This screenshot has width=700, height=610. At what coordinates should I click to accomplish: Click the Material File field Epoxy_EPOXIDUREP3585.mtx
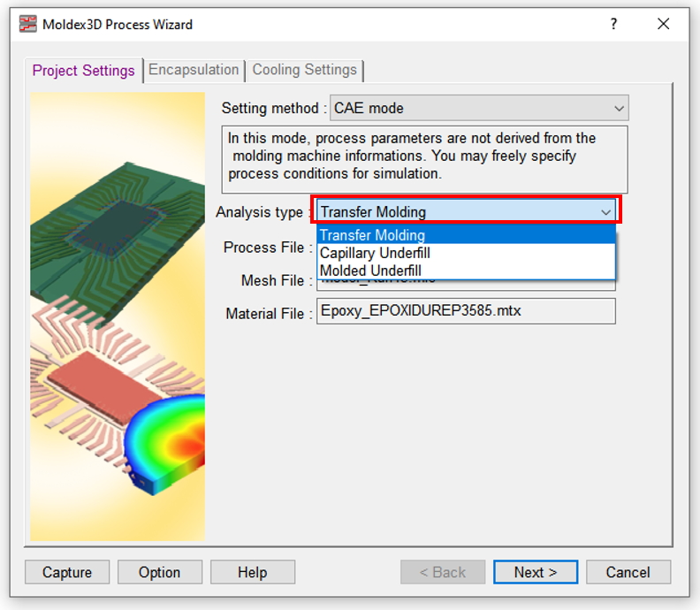click(x=466, y=311)
